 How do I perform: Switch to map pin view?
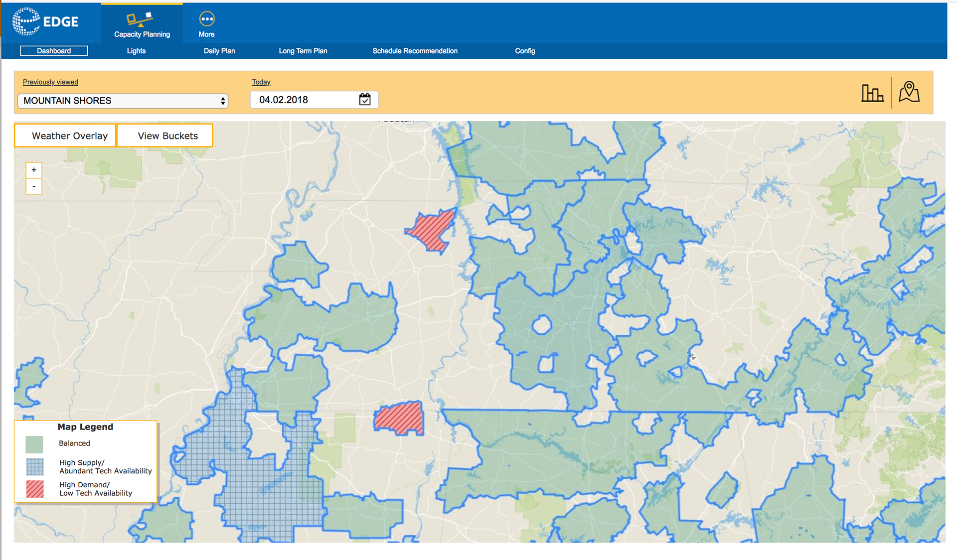pyautogui.click(x=909, y=92)
